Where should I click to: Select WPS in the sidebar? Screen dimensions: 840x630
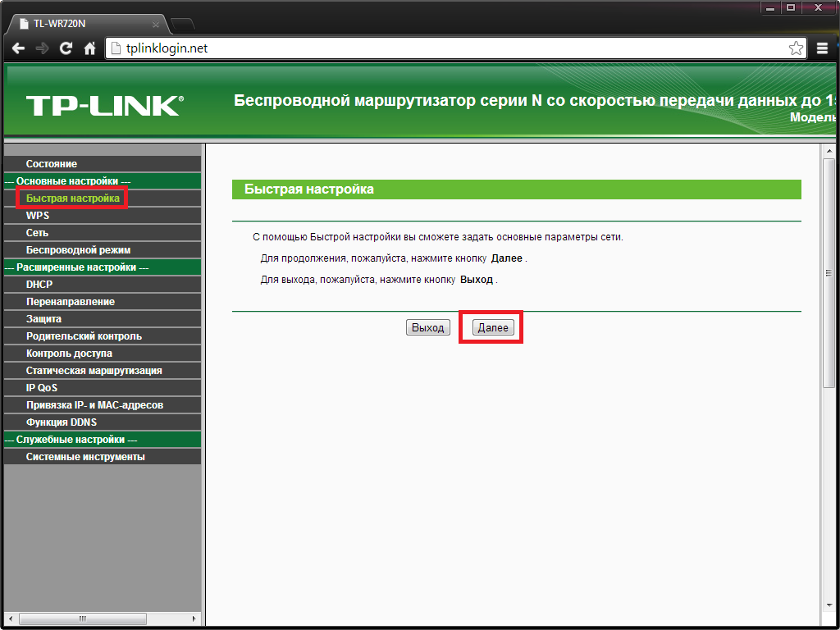(x=39, y=215)
